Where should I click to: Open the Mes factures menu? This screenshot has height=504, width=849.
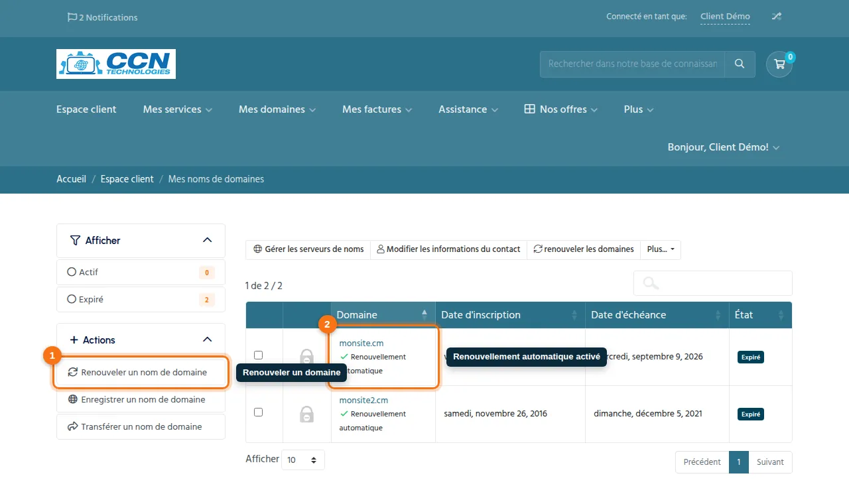coord(377,109)
